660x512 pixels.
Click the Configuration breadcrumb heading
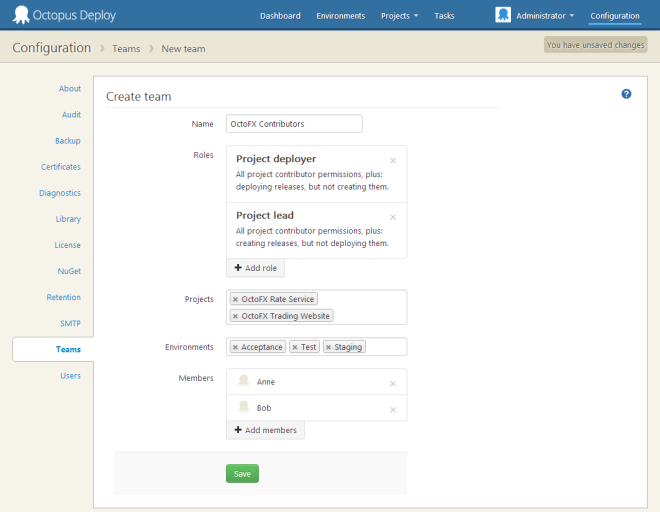(52, 48)
